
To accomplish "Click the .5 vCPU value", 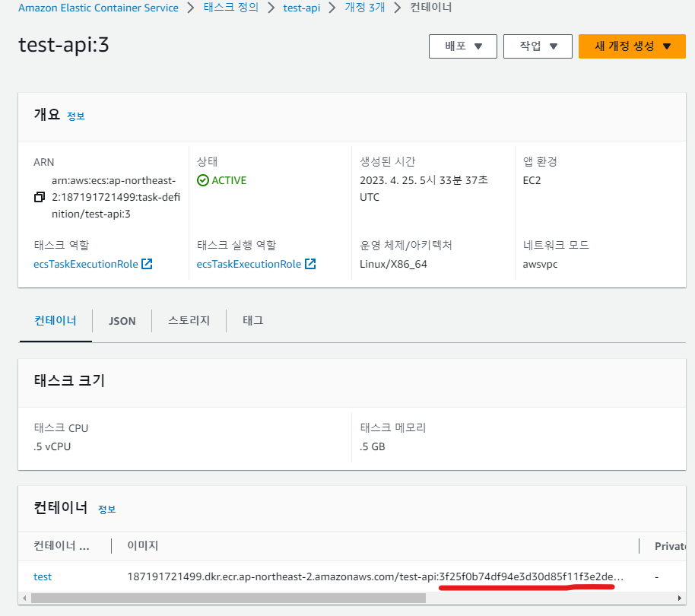I will 52,446.
